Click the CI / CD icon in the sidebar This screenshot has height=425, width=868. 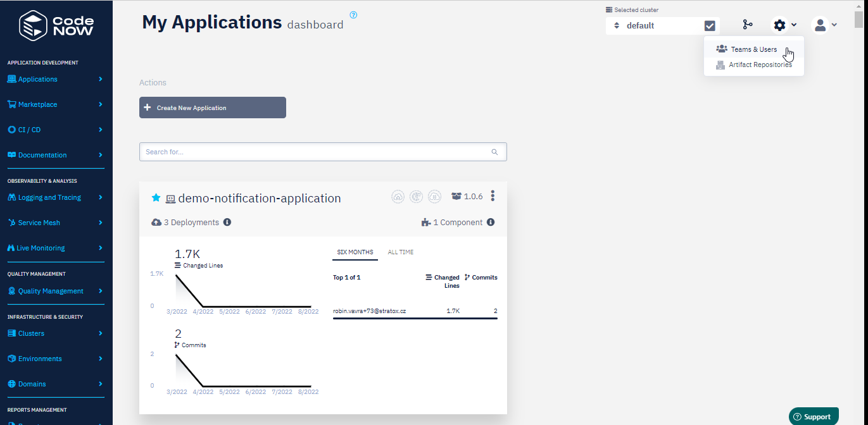[x=11, y=130]
